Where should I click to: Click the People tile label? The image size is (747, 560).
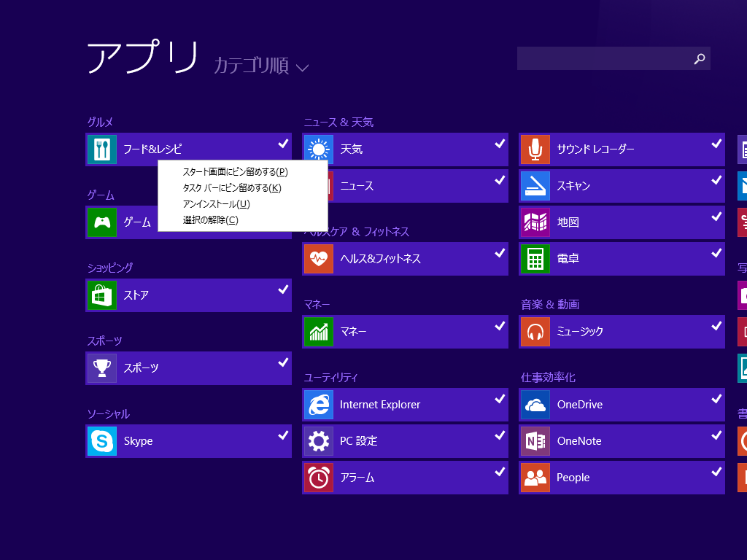point(573,478)
